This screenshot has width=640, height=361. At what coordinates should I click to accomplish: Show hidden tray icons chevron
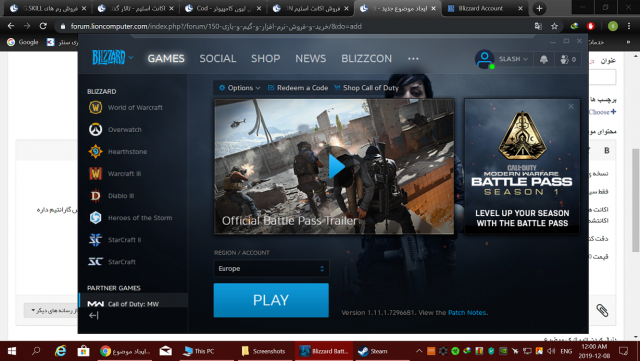419,351
